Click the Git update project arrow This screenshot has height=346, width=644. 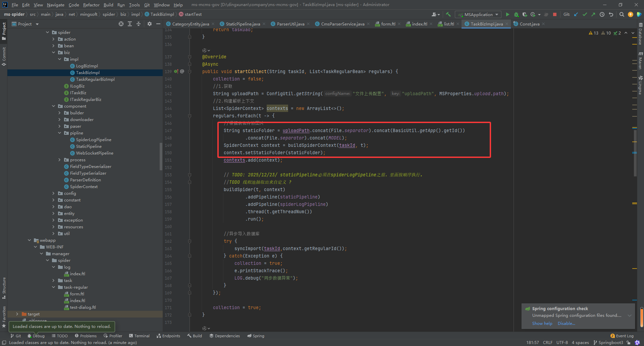click(576, 14)
